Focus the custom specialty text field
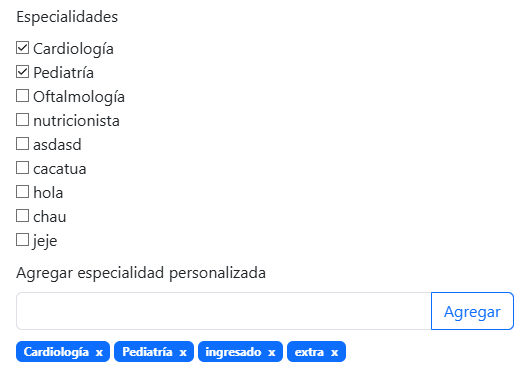 [x=223, y=311]
